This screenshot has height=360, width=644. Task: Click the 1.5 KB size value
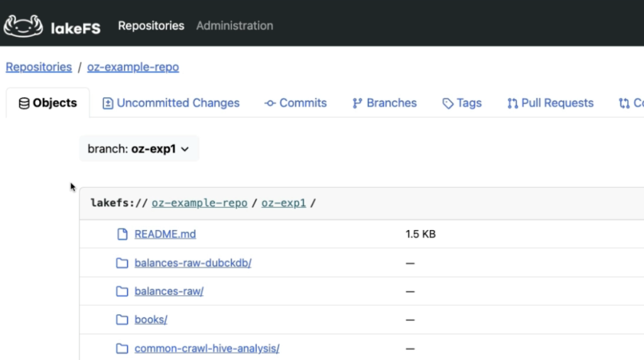[421, 234]
